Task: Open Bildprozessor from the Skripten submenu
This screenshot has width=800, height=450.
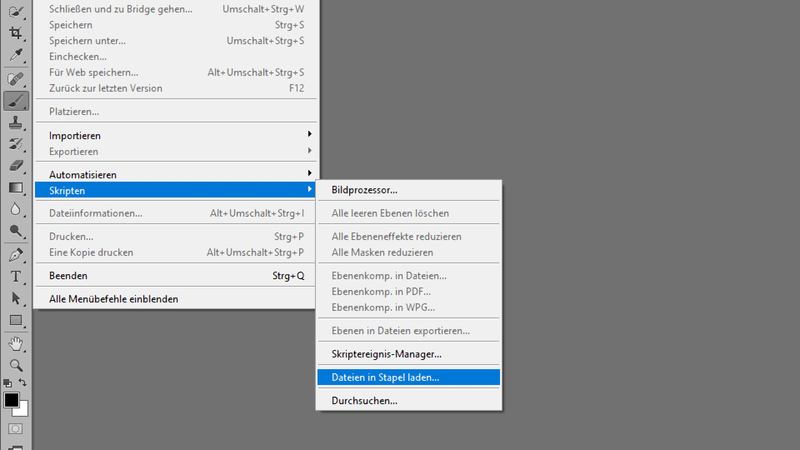Action: point(409,190)
